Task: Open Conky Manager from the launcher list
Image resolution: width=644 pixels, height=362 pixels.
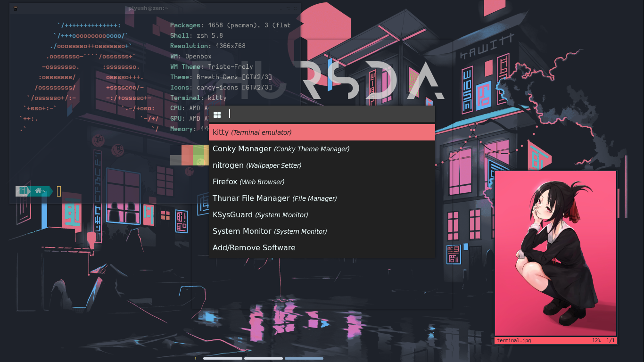Action: point(322,149)
